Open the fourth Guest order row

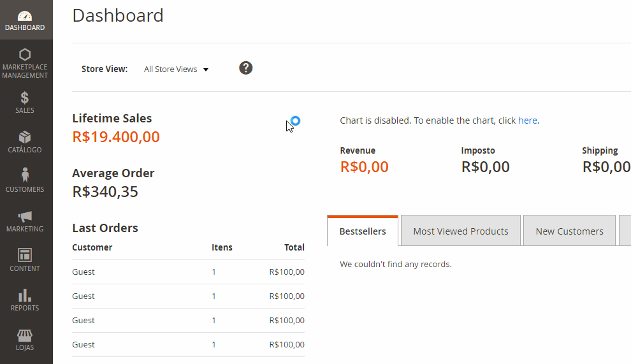pos(188,344)
